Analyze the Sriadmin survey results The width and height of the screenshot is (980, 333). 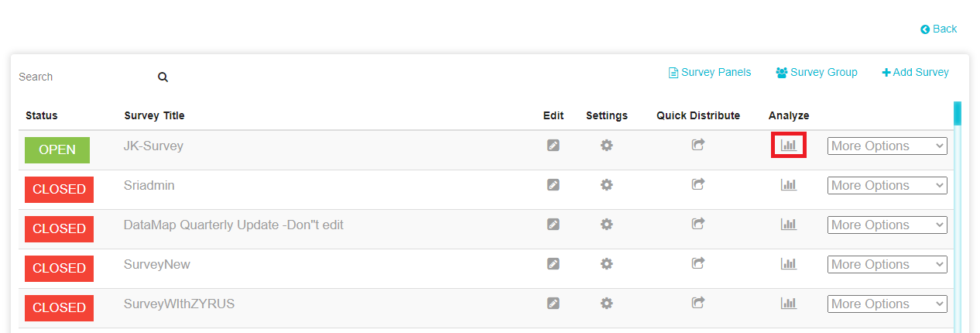789,184
